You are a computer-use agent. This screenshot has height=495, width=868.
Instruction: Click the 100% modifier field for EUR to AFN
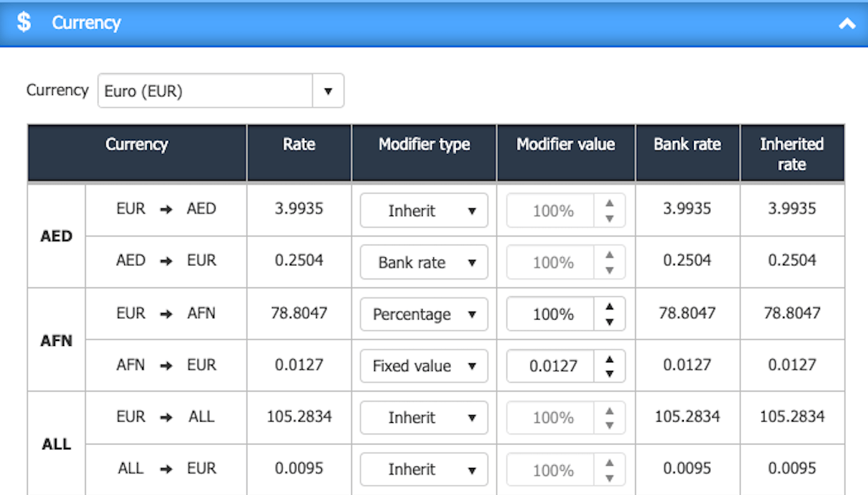click(551, 314)
